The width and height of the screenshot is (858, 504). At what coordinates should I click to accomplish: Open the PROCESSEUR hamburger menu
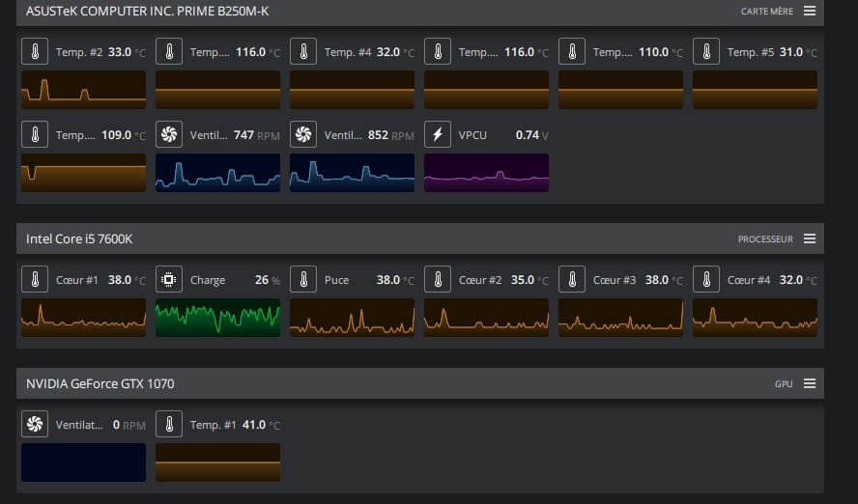pyautogui.click(x=810, y=238)
